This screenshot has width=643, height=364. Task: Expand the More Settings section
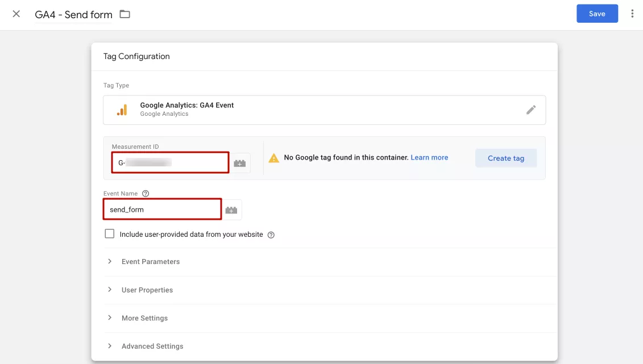pyautogui.click(x=330, y=318)
